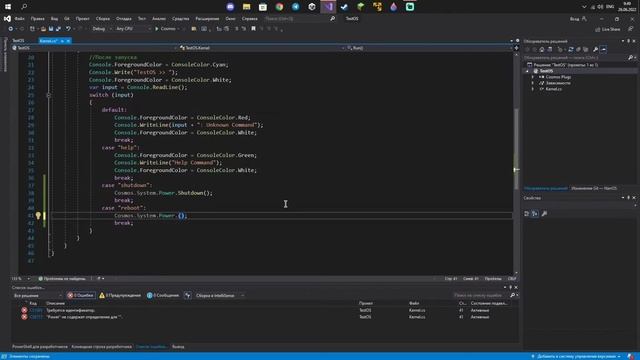640x360 pixels.
Task: Open Telegram from the taskbar
Action: (296, 7)
